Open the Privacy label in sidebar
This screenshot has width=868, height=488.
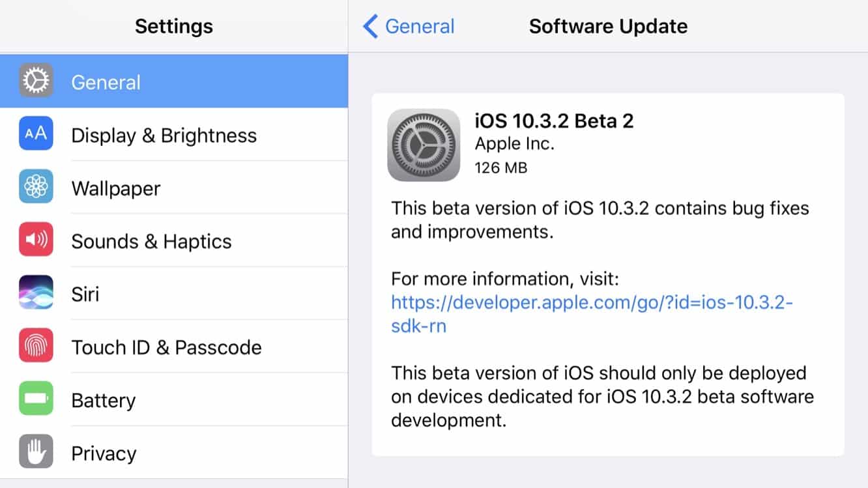[104, 453]
